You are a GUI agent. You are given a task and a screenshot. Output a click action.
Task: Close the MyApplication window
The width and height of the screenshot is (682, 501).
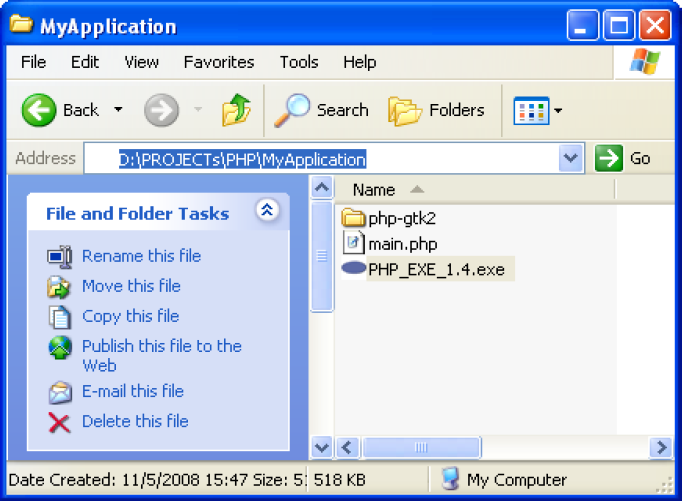655,25
